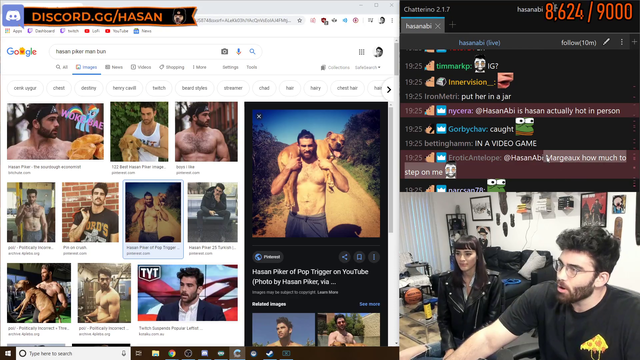The image size is (640, 360).
Task: Open the Pin on crush thumbnail
Action: pyautogui.click(x=90, y=212)
